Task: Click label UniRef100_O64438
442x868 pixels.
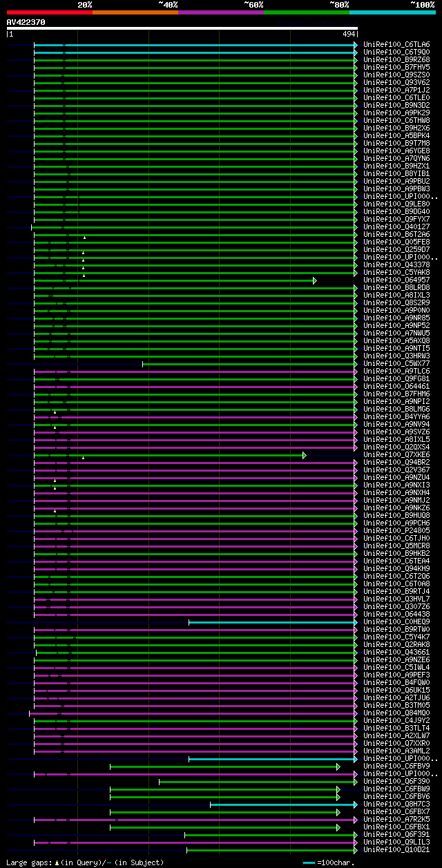Action: pyautogui.click(x=396, y=615)
